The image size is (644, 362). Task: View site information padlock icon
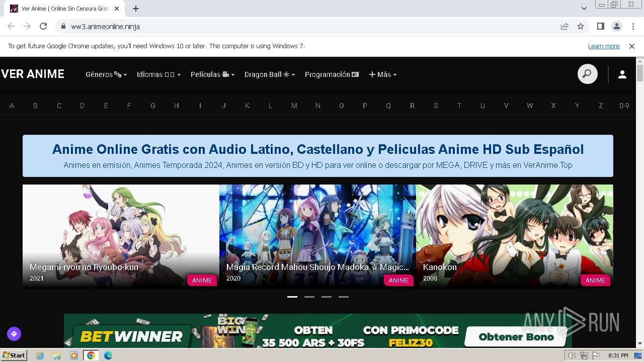click(63, 26)
